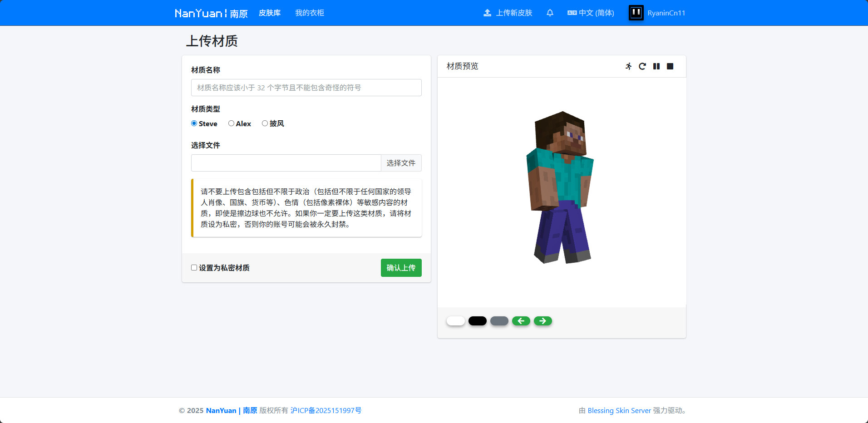Pause the skin preview animation

[x=656, y=66]
